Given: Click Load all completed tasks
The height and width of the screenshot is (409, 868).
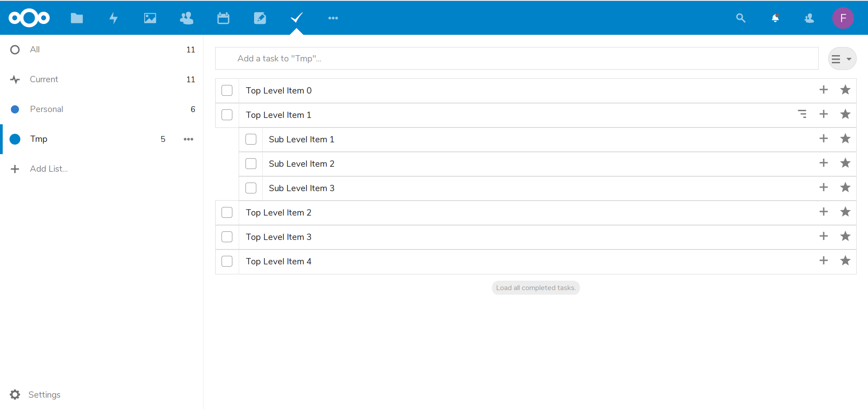Looking at the screenshot, I should click(535, 287).
